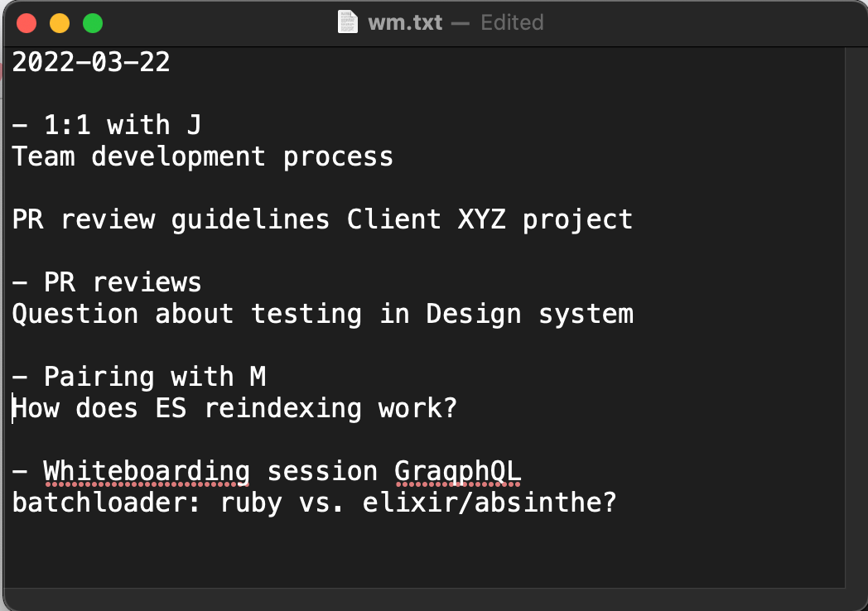
Task: Click 'How does ES reindexing work?' line
Action: click(x=234, y=408)
